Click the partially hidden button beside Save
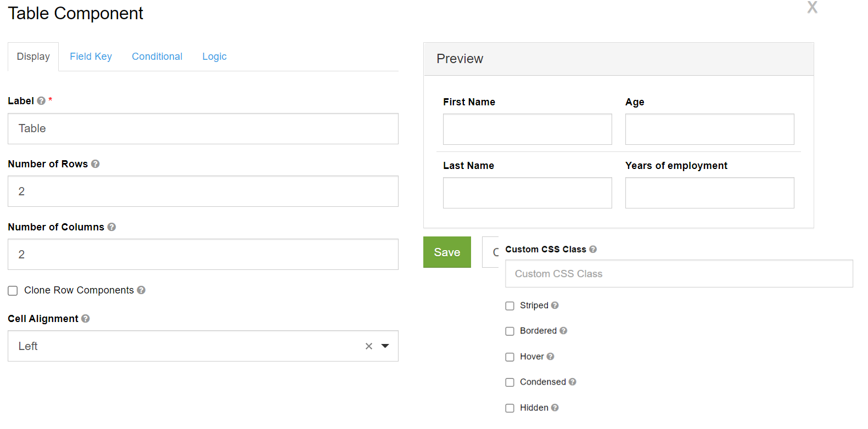Screen dimensions: 868x429 click(x=491, y=252)
